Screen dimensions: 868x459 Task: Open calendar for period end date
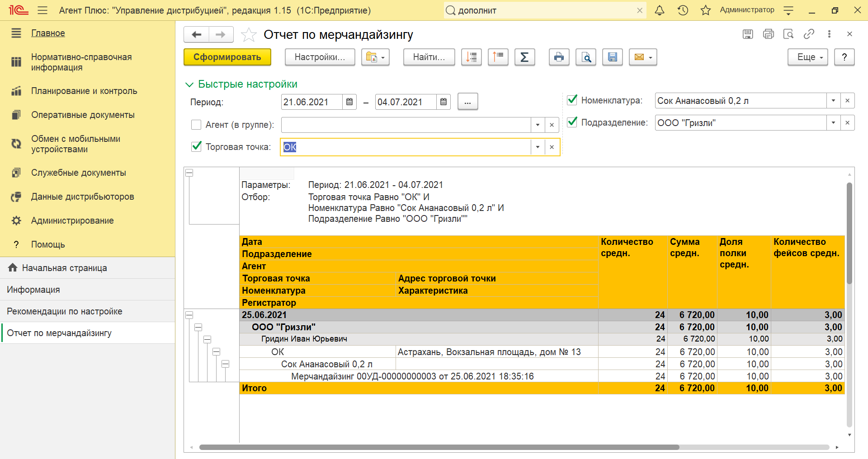pyautogui.click(x=443, y=102)
